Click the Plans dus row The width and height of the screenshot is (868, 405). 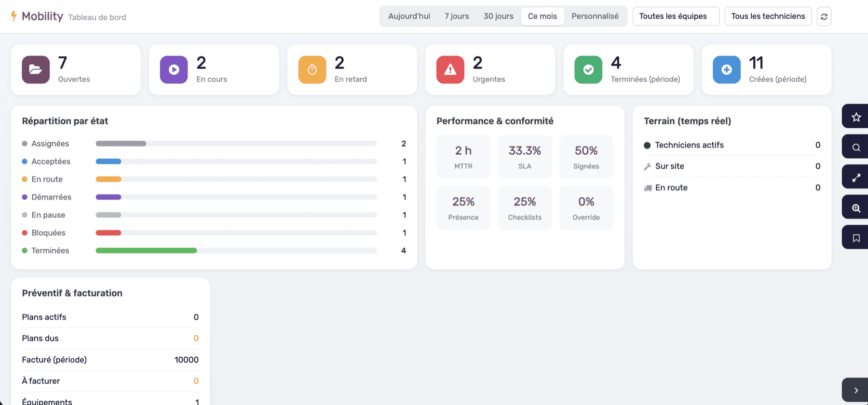(110, 338)
